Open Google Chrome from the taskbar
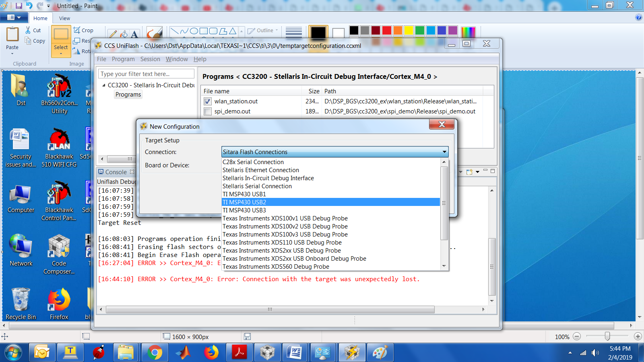This screenshot has width=644, height=362. (x=155, y=353)
